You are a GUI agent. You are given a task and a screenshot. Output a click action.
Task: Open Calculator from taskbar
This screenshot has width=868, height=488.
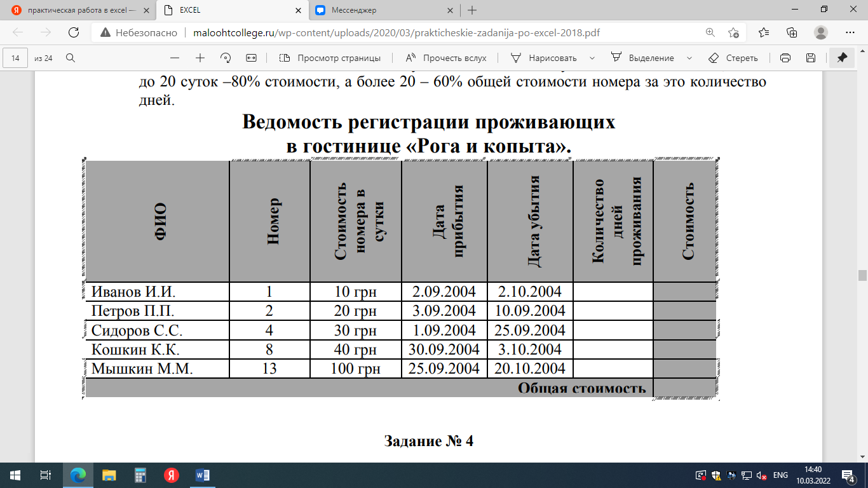[x=140, y=475]
